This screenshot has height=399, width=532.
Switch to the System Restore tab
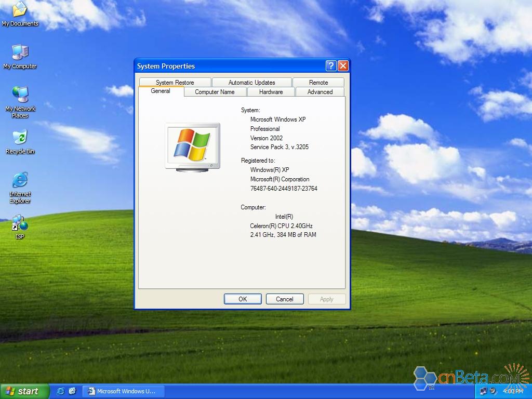coord(175,82)
